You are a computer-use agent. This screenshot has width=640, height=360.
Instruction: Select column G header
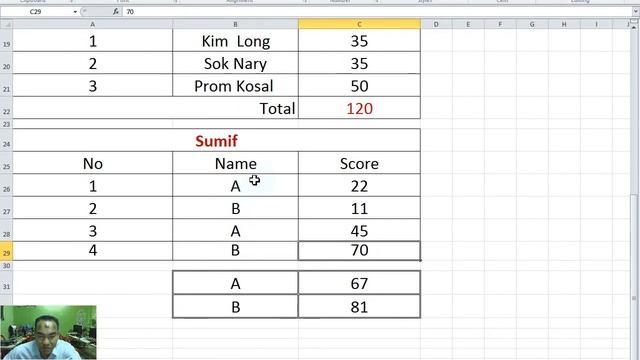coord(532,24)
